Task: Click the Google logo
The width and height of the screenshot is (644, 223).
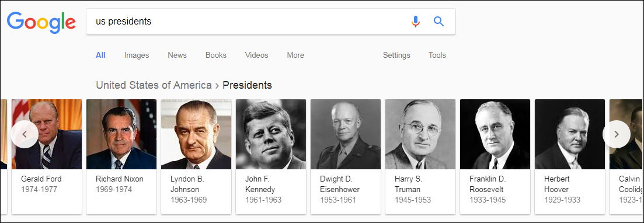Action: point(41,22)
